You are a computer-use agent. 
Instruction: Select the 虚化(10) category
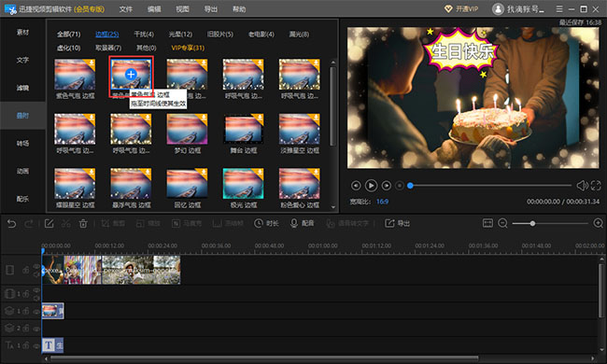point(68,48)
